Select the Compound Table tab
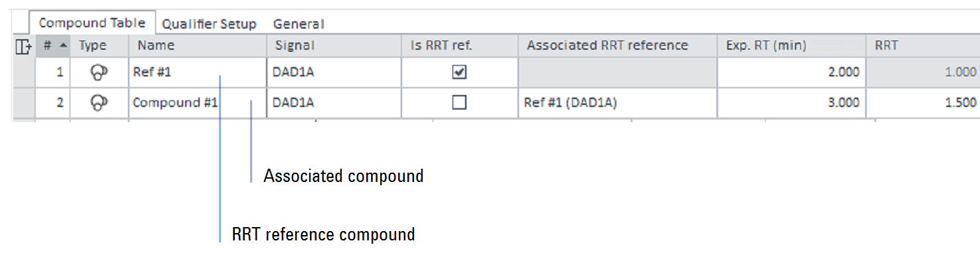Screen dimensions: 980x259 (x=92, y=23)
